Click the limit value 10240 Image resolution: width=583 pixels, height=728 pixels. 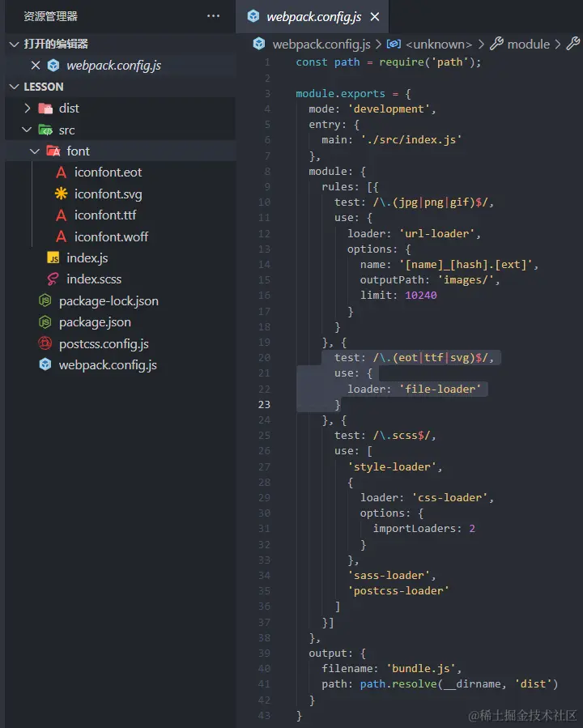click(421, 296)
